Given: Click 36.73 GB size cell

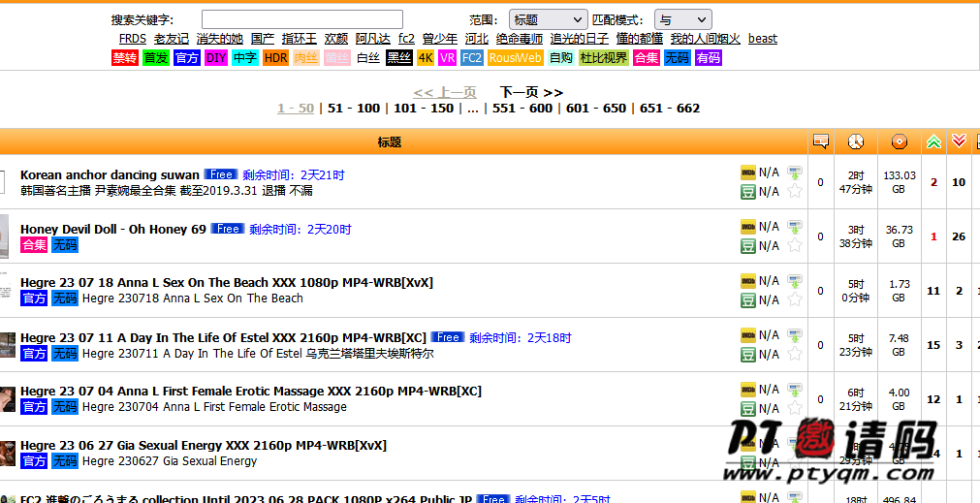Looking at the screenshot, I should pos(899,236).
